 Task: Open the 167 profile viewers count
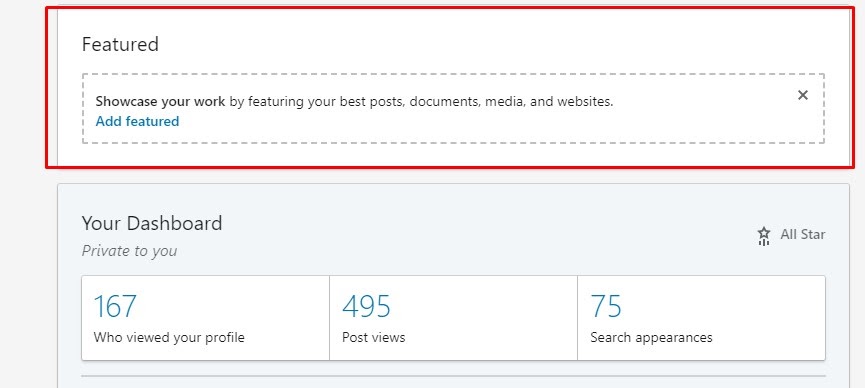[x=115, y=306]
